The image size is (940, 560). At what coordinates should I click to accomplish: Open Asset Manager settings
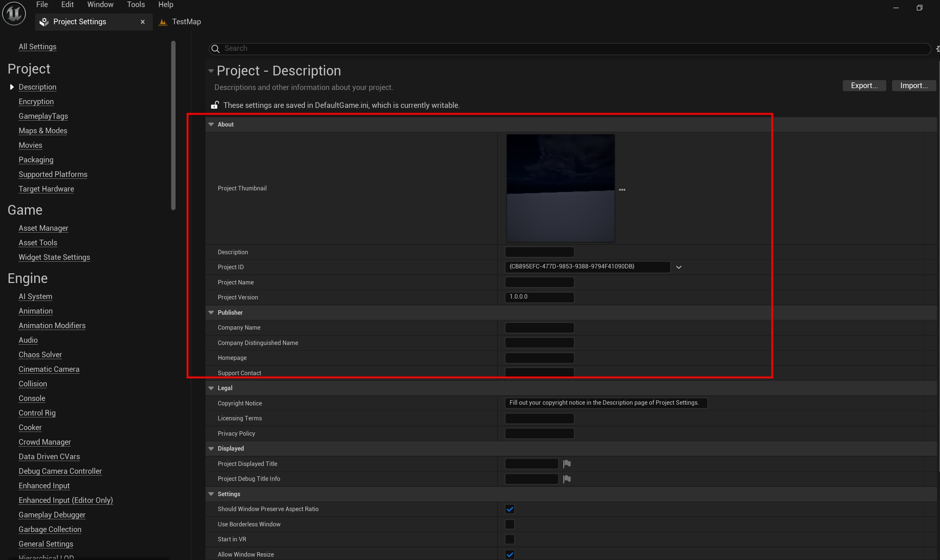pyautogui.click(x=43, y=228)
